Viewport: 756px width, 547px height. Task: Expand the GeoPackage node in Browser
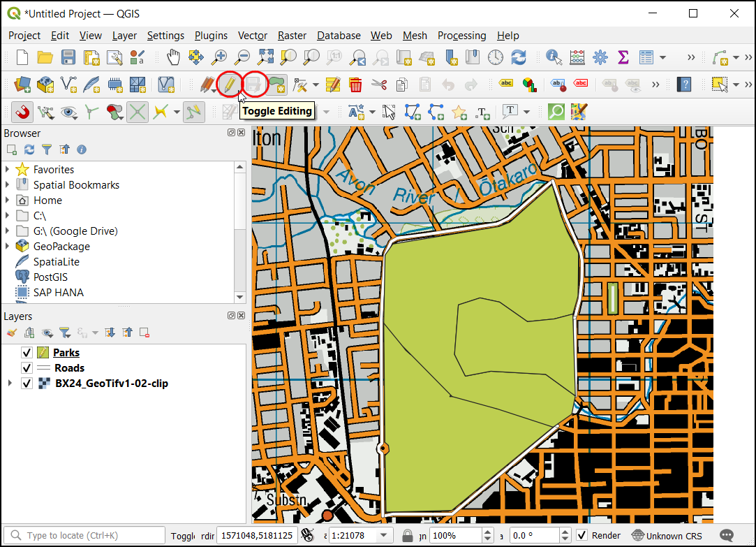[x=8, y=247]
